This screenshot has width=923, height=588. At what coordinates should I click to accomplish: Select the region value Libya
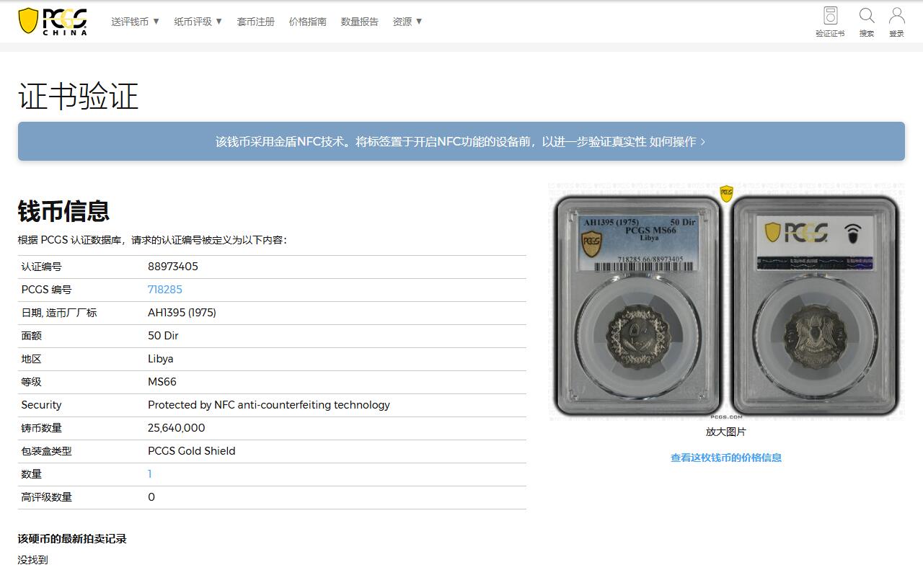tap(161, 359)
